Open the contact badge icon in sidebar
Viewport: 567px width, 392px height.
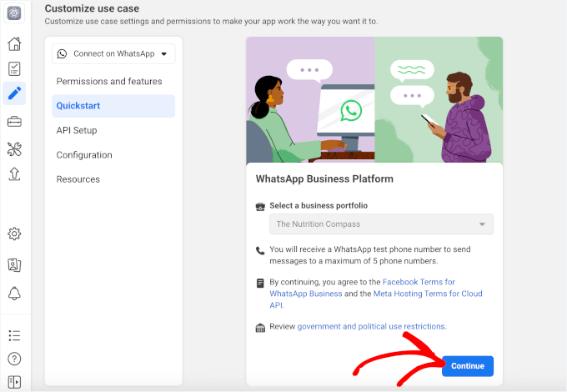14,264
